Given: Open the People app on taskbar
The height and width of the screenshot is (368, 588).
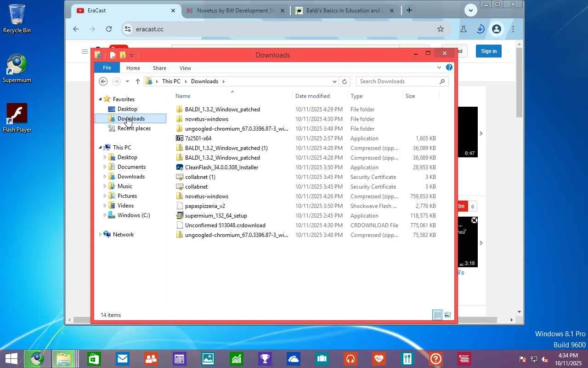Looking at the screenshot, I should pos(151,359).
